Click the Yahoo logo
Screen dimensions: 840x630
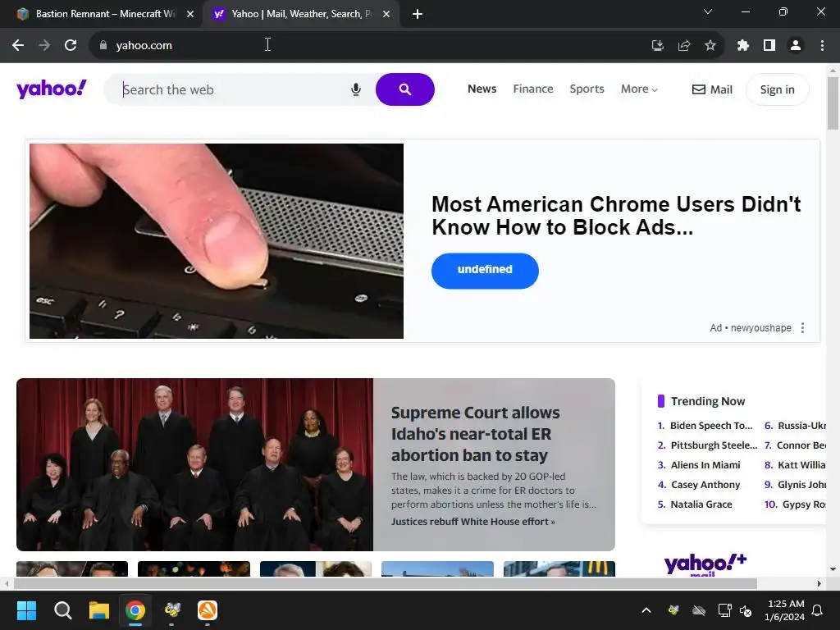click(x=52, y=89)
